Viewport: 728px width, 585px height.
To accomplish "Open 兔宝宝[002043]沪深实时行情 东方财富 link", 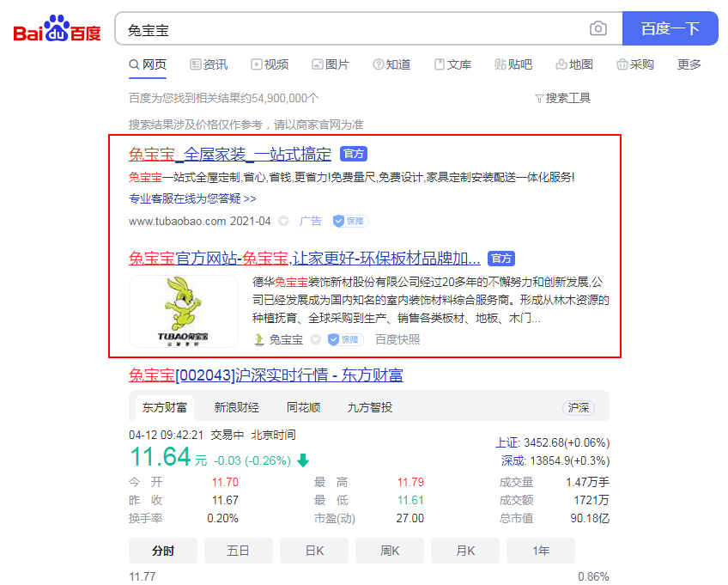I will [x=266, y=375].
